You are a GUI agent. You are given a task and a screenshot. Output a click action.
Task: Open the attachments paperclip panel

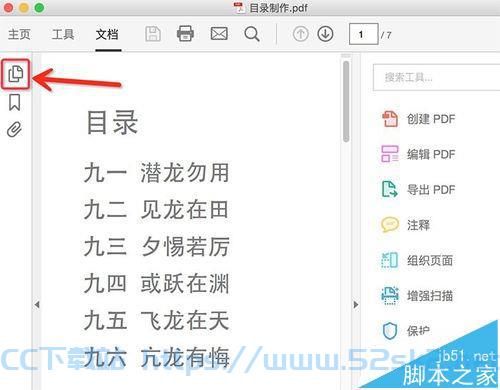point(14,130)
